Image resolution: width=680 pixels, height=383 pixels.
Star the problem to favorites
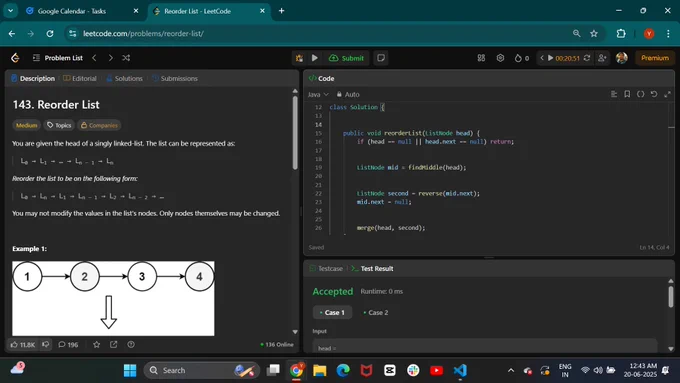pyautogui.click(x=96, y=344)
